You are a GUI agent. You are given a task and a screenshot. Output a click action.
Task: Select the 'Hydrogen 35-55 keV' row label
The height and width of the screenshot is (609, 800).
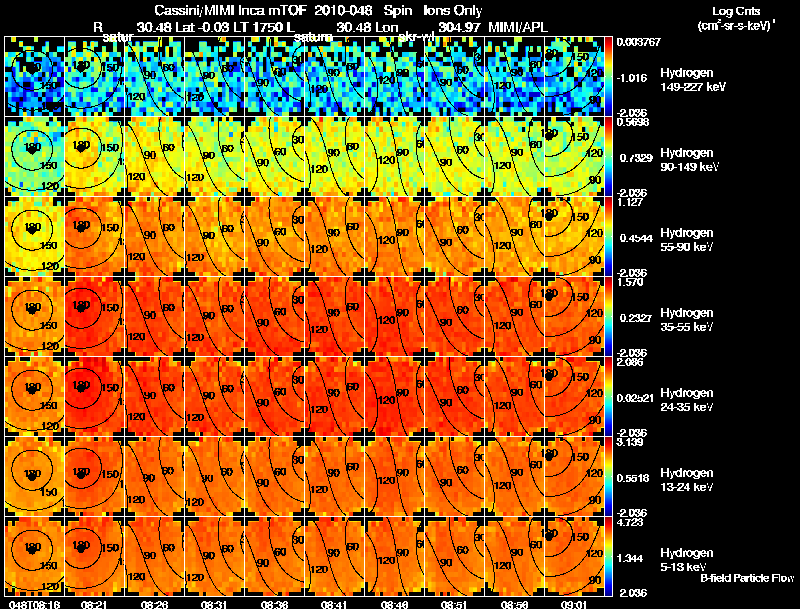[687, 320]
